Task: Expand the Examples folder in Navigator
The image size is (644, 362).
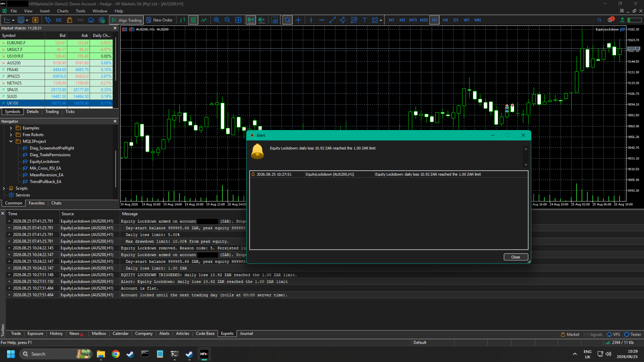Action: pos(11,128)
